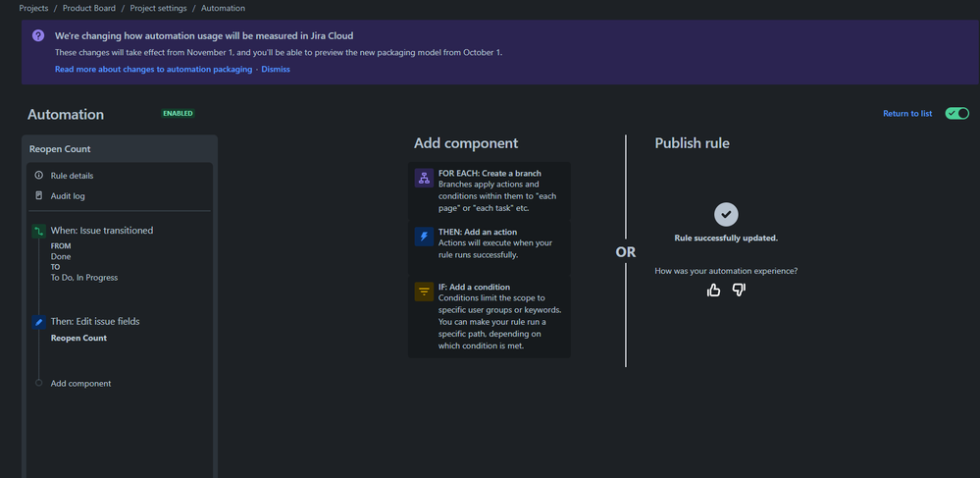Give thumbs up feedback
Screen dimensions: 980x478
[713, 290]
